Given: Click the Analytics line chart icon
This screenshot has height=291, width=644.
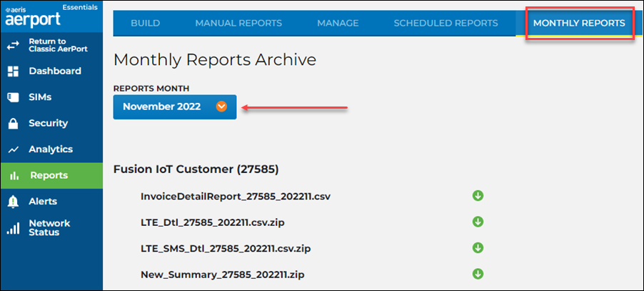Looking at the screenshot, I should pyautogui.click(x=13, y=149).
